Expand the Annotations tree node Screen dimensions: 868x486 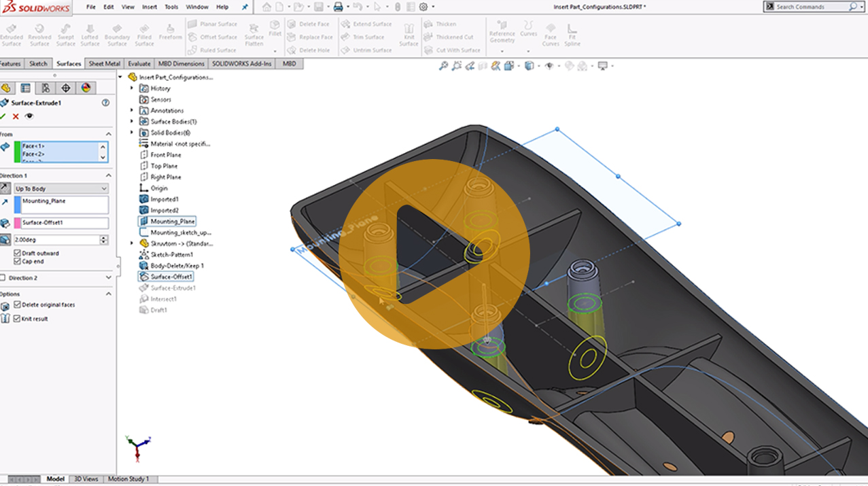tap(132, 110)
